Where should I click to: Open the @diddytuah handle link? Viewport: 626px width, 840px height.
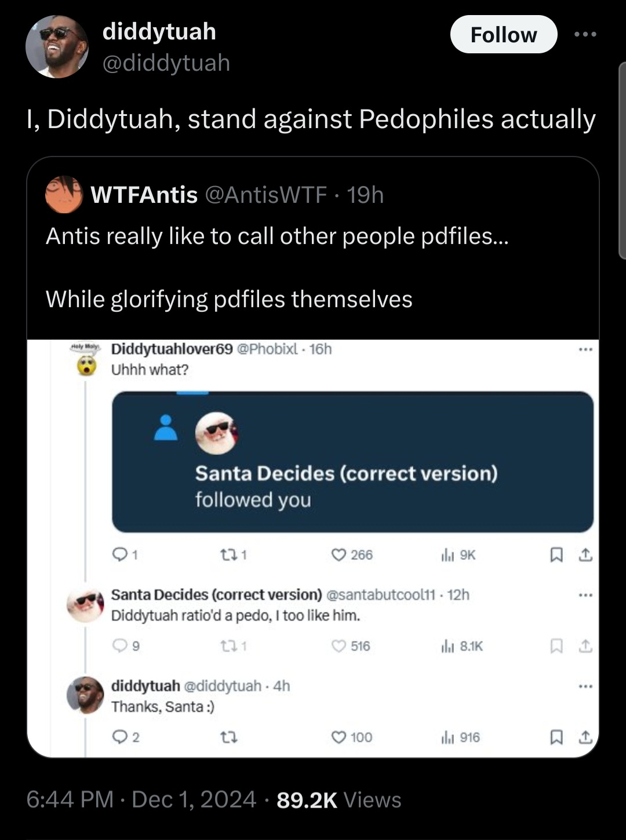coord(166,63)
